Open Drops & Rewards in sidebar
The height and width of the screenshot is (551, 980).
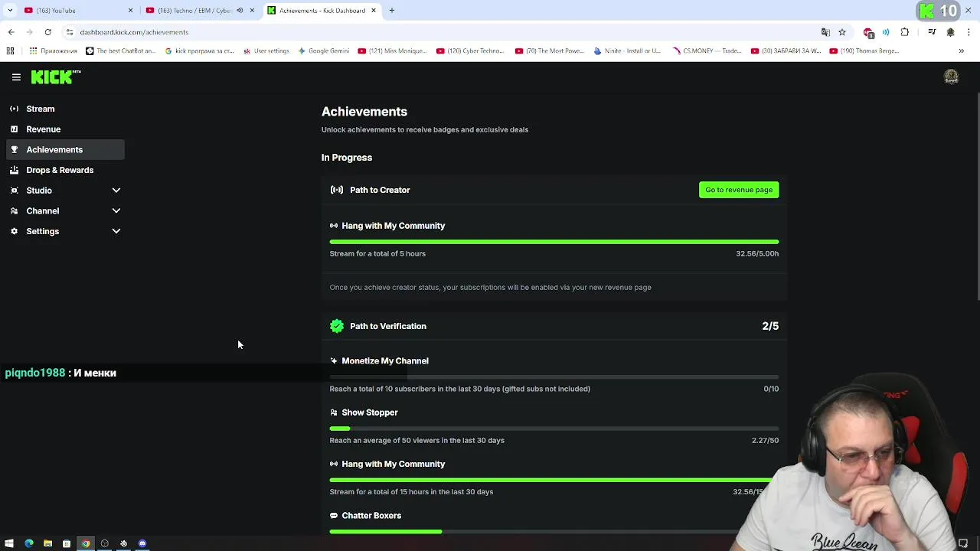pos(60,170)
